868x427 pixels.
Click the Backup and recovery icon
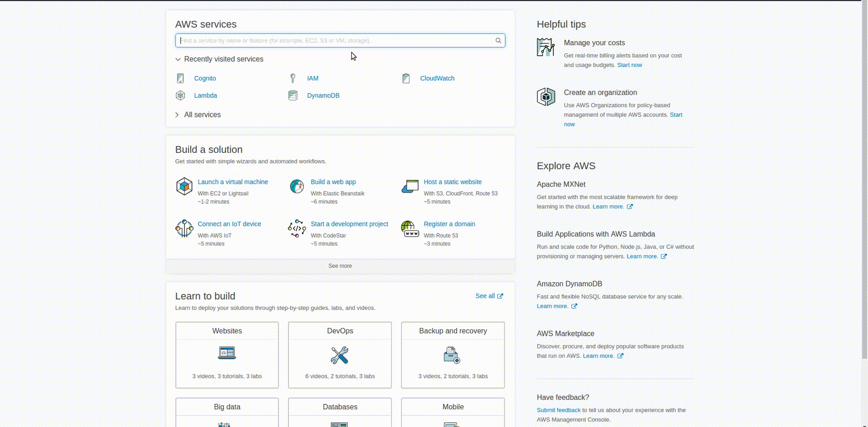point(452,355)
